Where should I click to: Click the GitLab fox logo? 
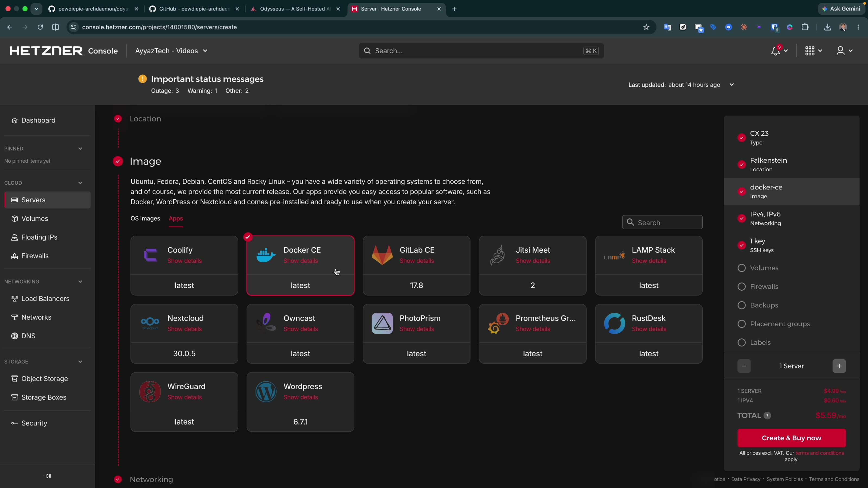coord(382,255)
